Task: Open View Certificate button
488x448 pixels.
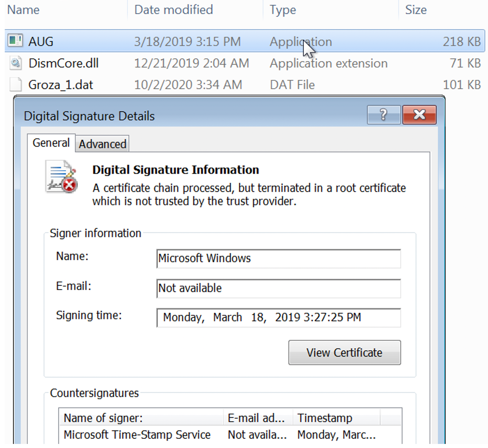Action: tap(345, 352)
